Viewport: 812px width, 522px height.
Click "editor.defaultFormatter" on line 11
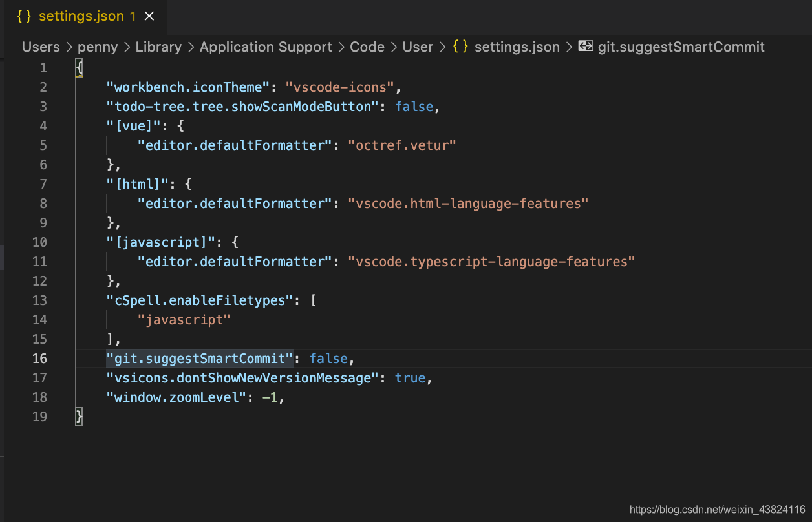coord(235,262)
